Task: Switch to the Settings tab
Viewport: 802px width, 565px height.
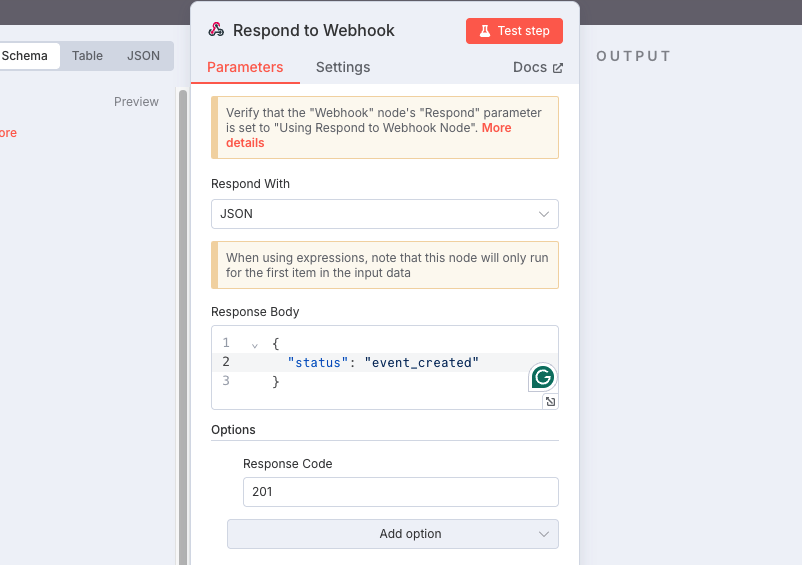Action: 343,67
